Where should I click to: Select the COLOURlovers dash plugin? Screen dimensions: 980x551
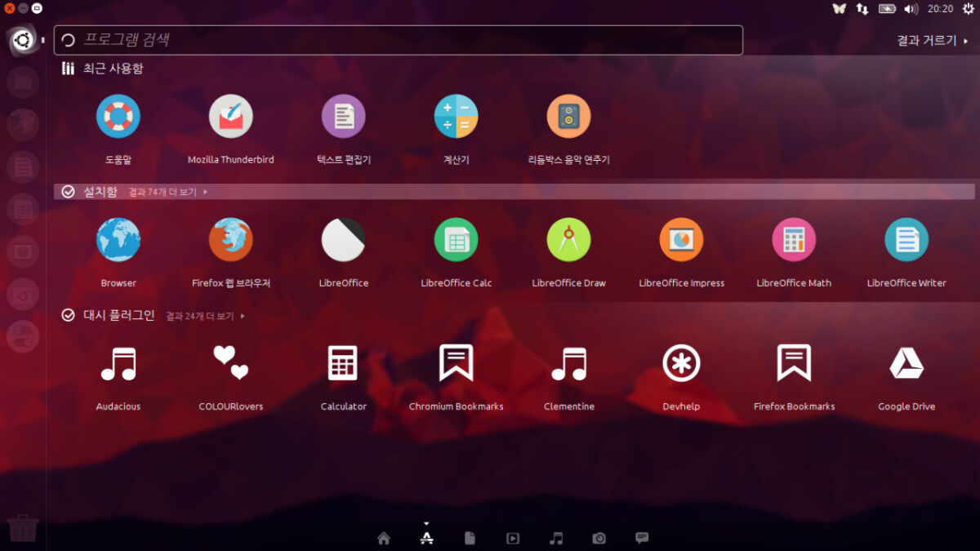click(231, 364)
